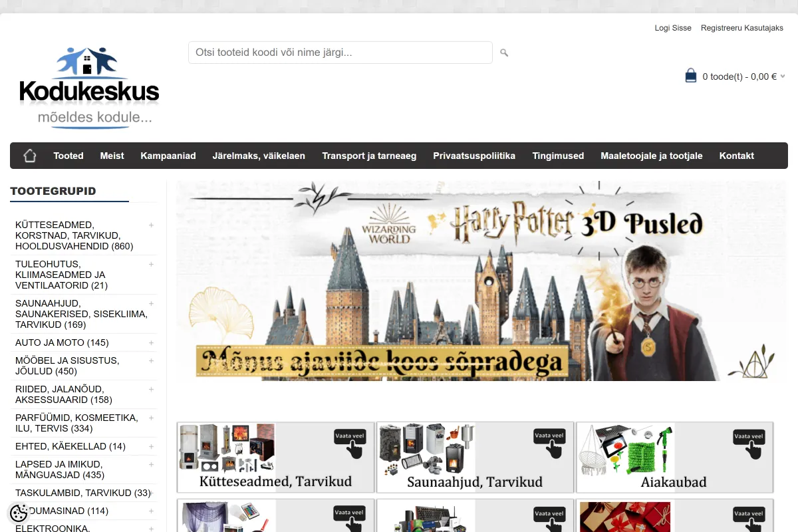Expand LAPSED JA IMIKUD plus sign
This screenshot has height=532, width=798.
(x=151, y=464)
